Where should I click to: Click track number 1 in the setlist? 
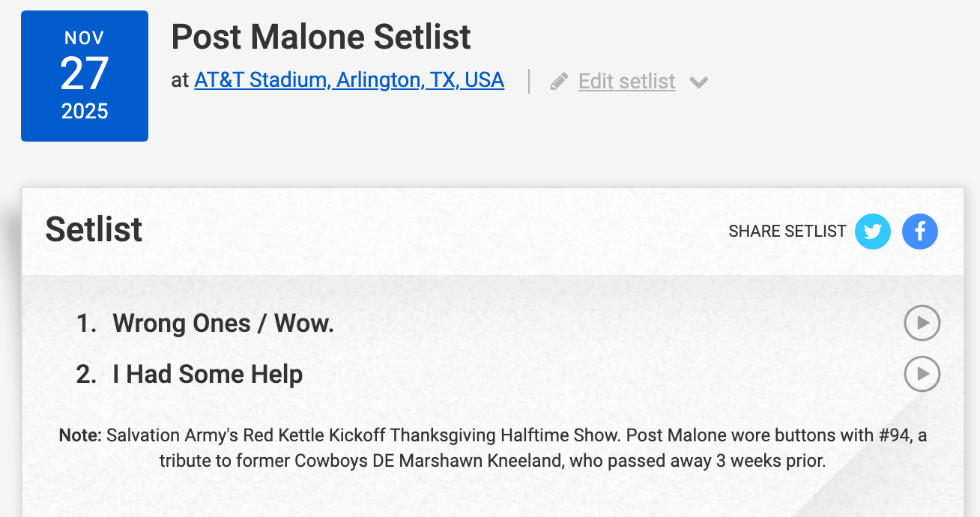pyautogui.click(x=86, y=324)
